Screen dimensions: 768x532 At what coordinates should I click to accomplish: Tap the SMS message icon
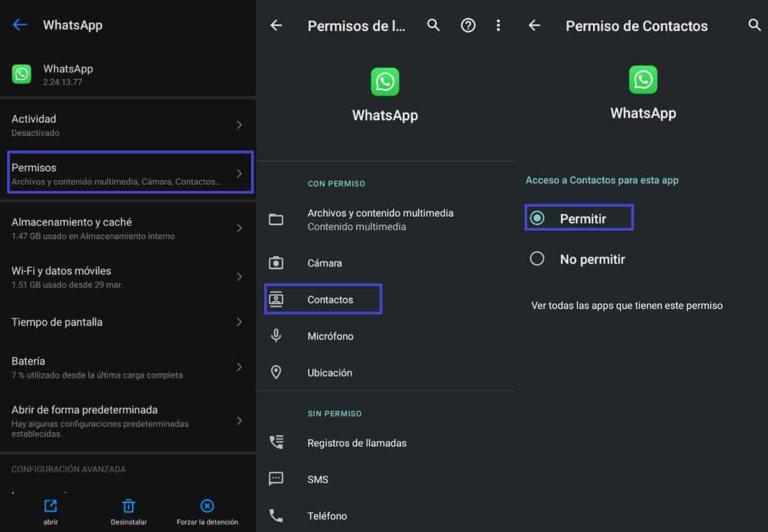pos(276,479)
